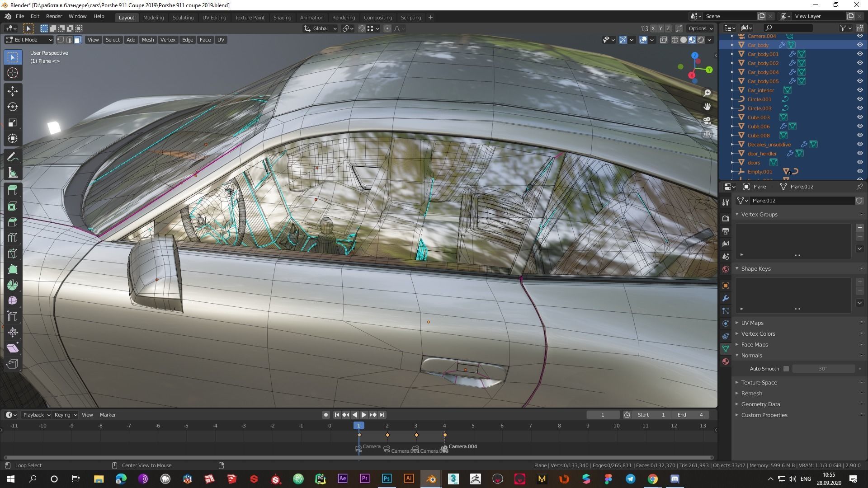Open the Mesh menu in viewport header
This screenshot has height=488, width=868.
(148, 40)
